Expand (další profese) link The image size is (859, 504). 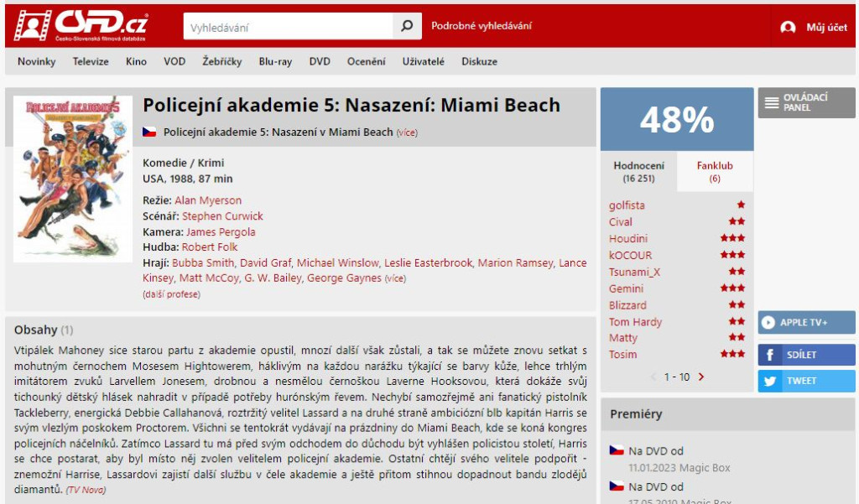tap(171, 294)
